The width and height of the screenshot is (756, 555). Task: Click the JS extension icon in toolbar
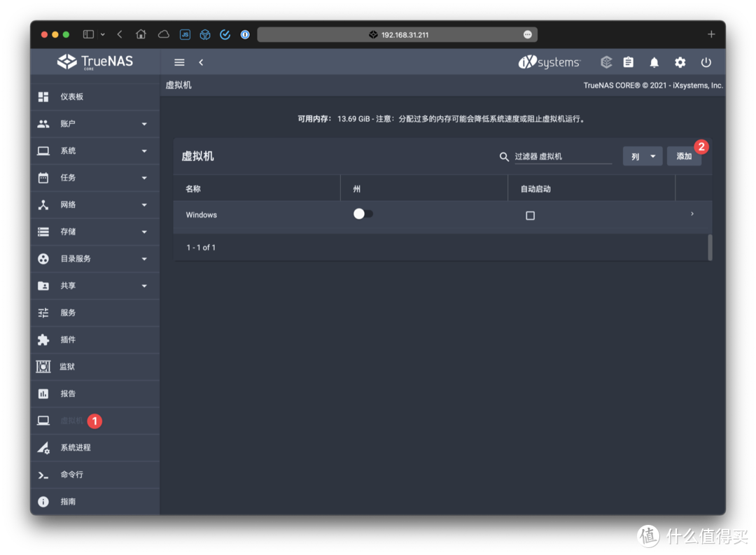click(185, 34)
